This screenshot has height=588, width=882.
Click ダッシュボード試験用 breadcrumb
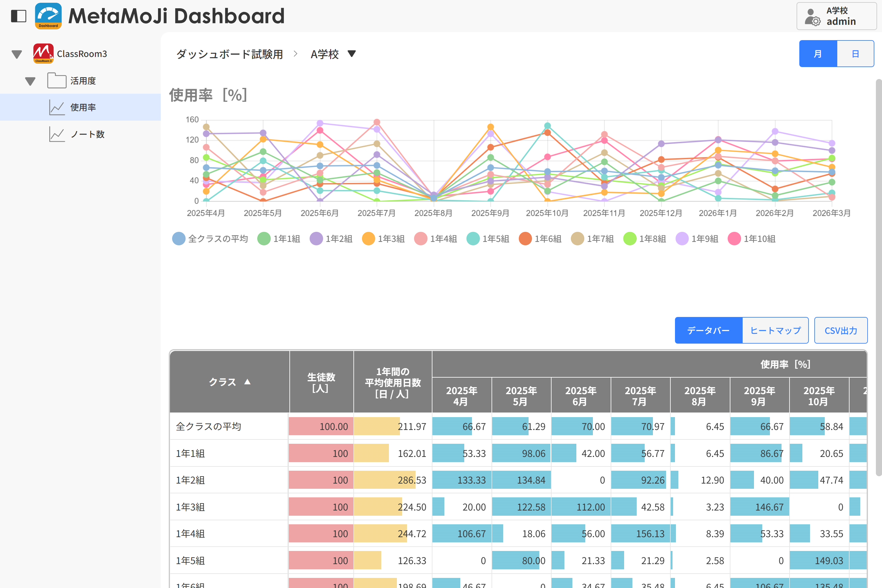[229, 55]
